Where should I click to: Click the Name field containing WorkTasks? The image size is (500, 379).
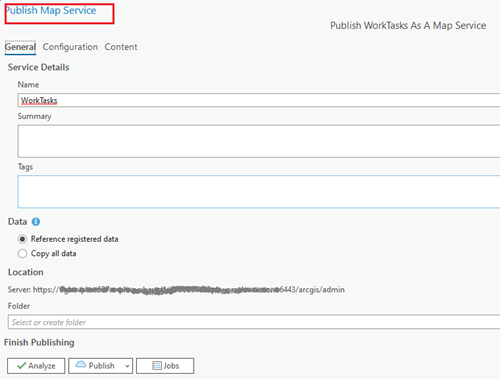pyautogui.click(x=259, y=100)
